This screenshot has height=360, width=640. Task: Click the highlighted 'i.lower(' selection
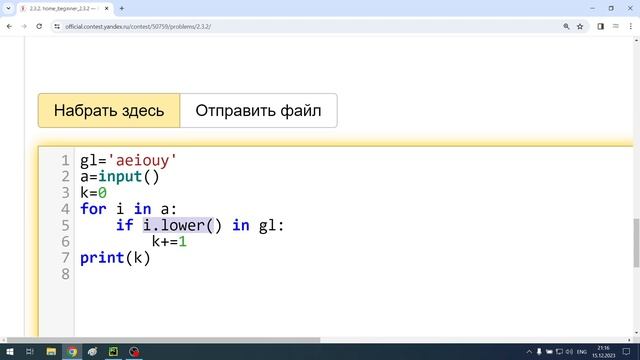click(178, 225)
